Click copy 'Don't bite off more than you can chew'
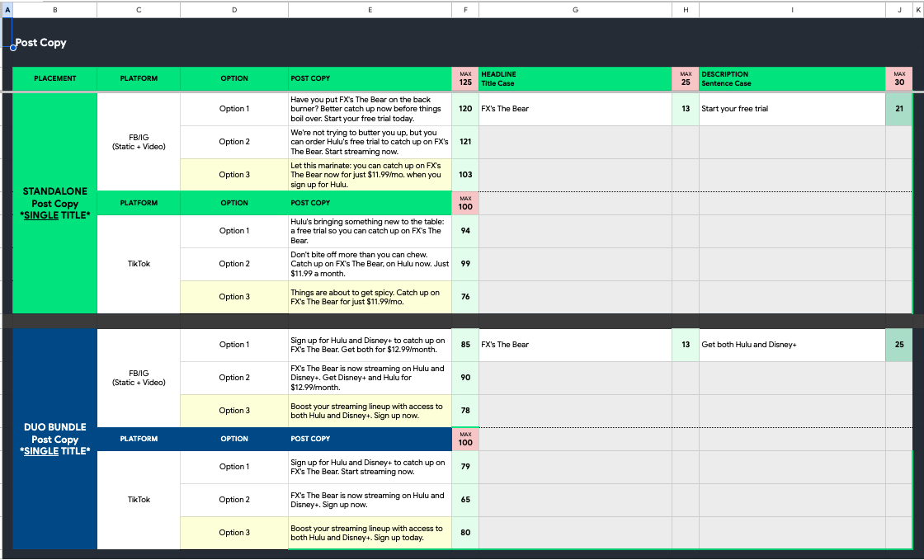The width and height of the screenshot is (924, 560). [x=370, y=264]
